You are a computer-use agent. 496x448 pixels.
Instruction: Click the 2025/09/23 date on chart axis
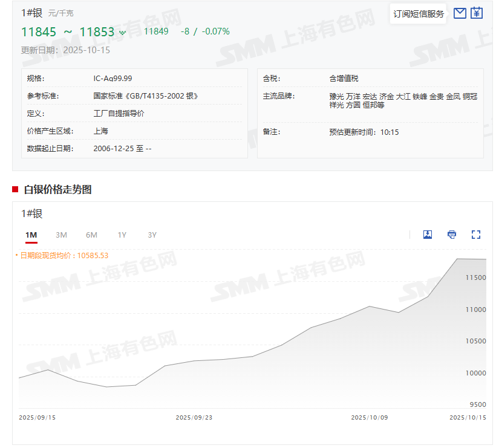pos(194,417)
